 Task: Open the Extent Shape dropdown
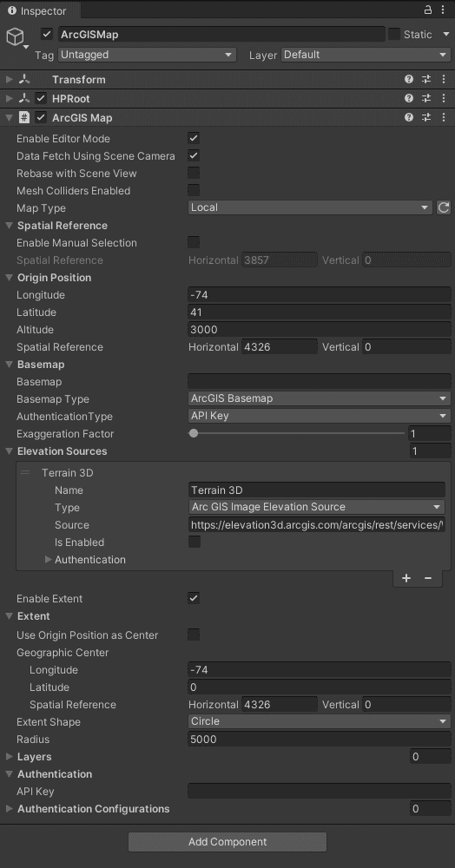(x=320, y=721)
